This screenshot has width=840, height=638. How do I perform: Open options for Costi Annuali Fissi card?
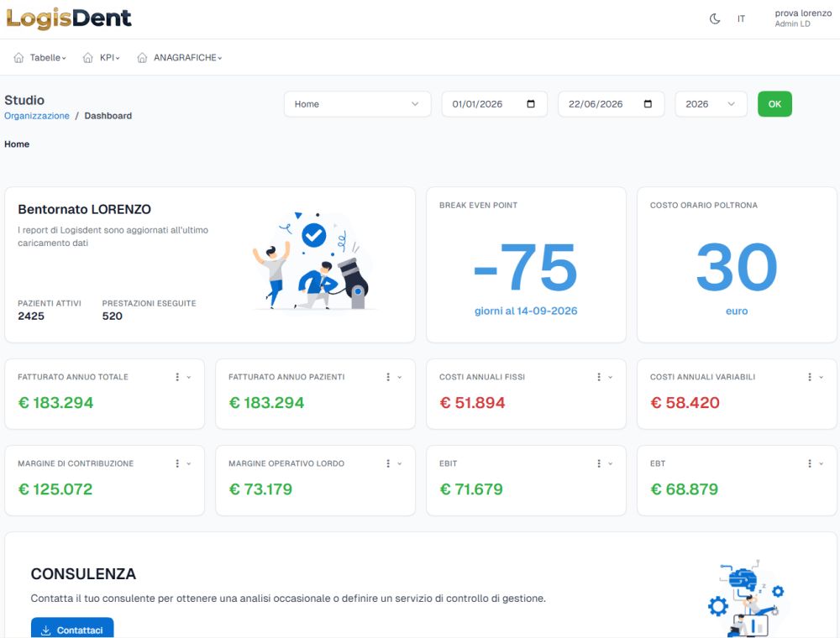coord(599,377)
